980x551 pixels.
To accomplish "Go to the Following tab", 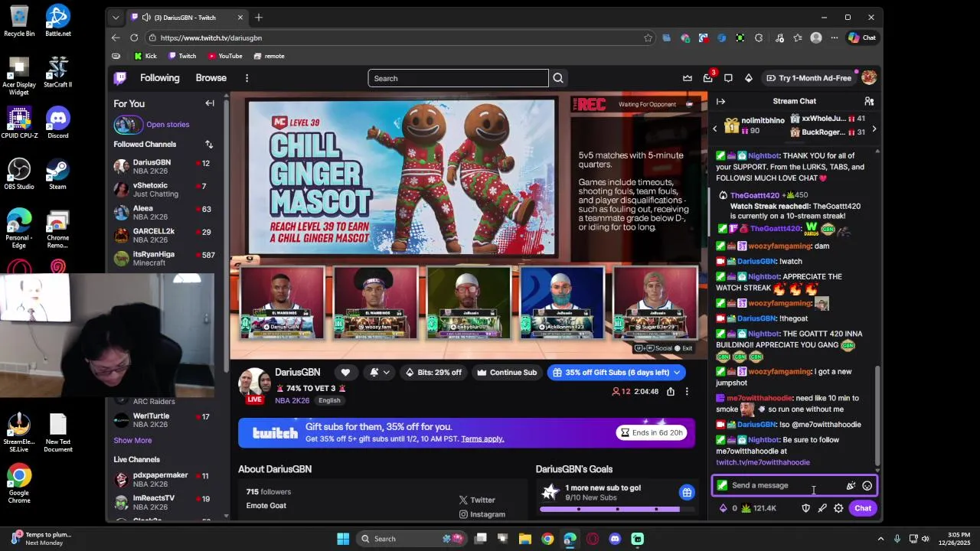I will (159, 78).
